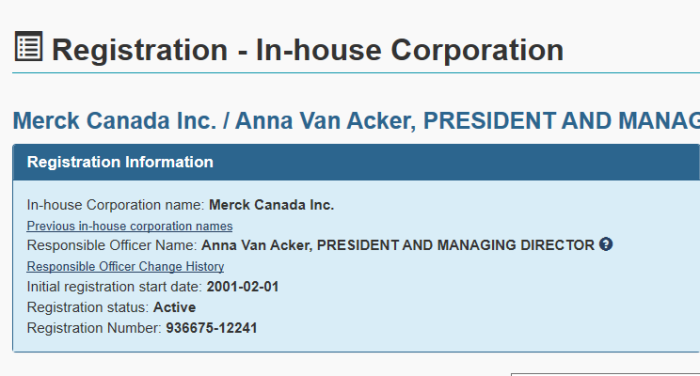Viewport: 700px width, 376px height.
Task: Open the help question mark next to MANAGING DIRECTOR
Action: (606, 244)
